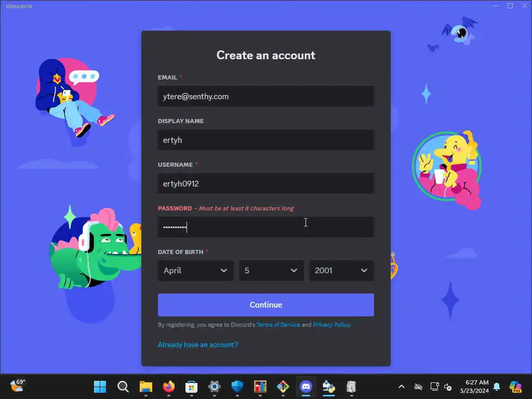Maximize the Discord window

coord(510,6)
